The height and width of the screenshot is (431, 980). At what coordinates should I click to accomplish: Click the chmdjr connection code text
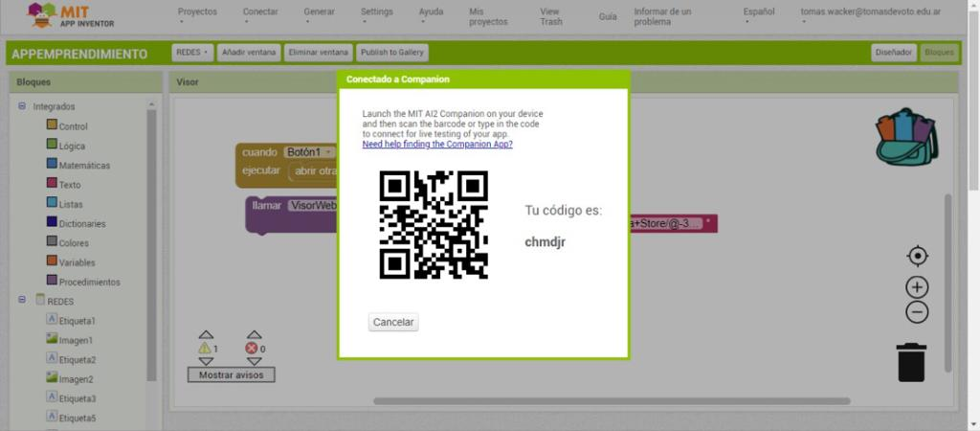click(x=545, y=242)
